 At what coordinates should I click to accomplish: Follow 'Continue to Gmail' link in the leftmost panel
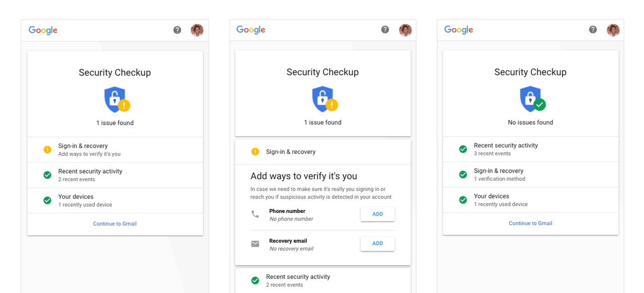coord(115,224)
